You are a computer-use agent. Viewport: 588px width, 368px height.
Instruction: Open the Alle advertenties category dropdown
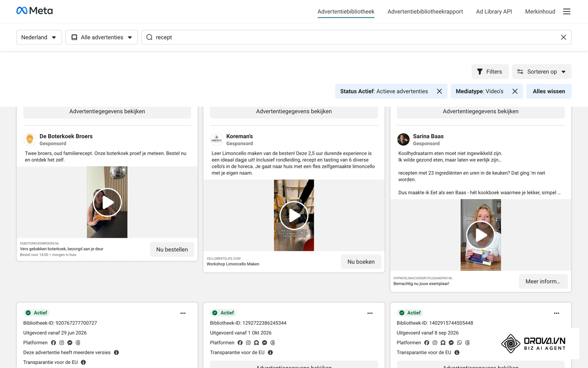[x=101, y=37]
